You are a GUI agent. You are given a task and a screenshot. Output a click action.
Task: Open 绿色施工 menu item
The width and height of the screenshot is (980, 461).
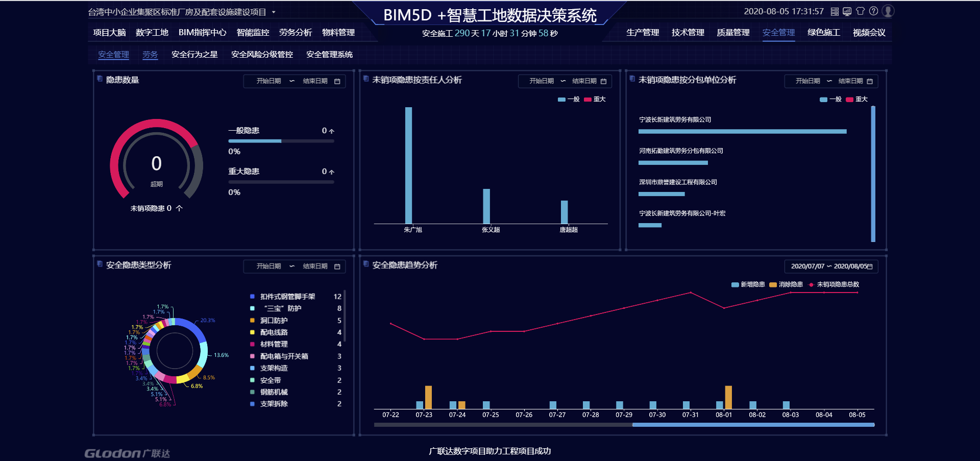point(824,33)
